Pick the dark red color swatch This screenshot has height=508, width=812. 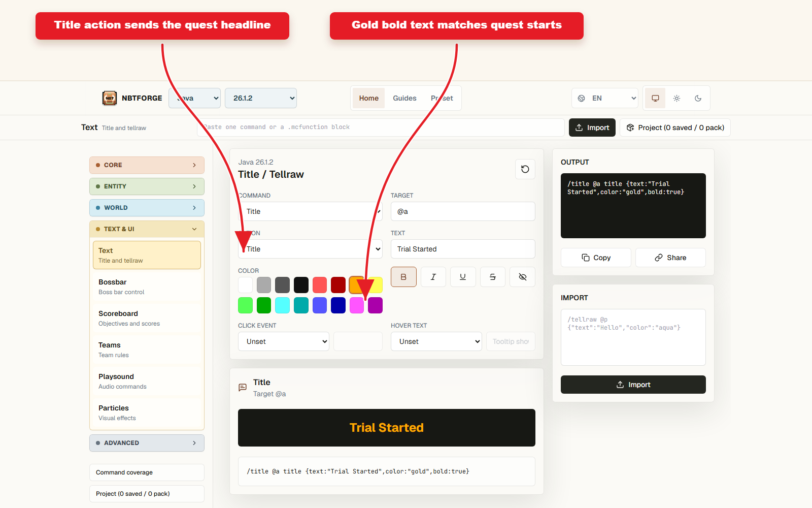339,285
